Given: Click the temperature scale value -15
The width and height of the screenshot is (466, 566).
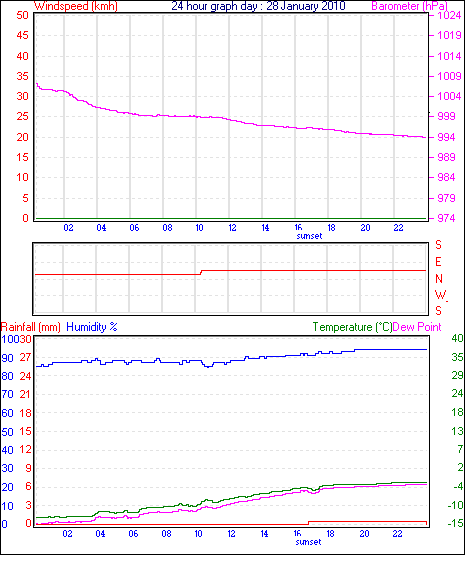Looking at the screenshot, I should point(455,523).
